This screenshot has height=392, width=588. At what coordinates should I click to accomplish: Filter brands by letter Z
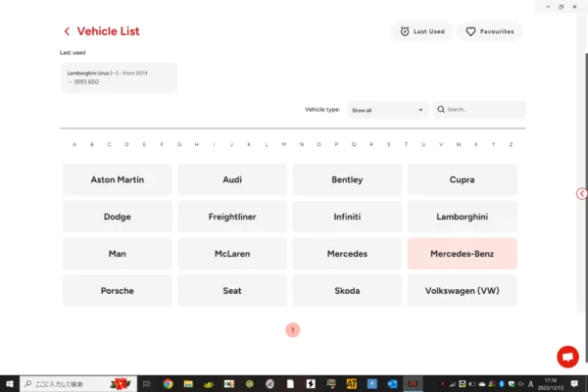click(511, 144)
